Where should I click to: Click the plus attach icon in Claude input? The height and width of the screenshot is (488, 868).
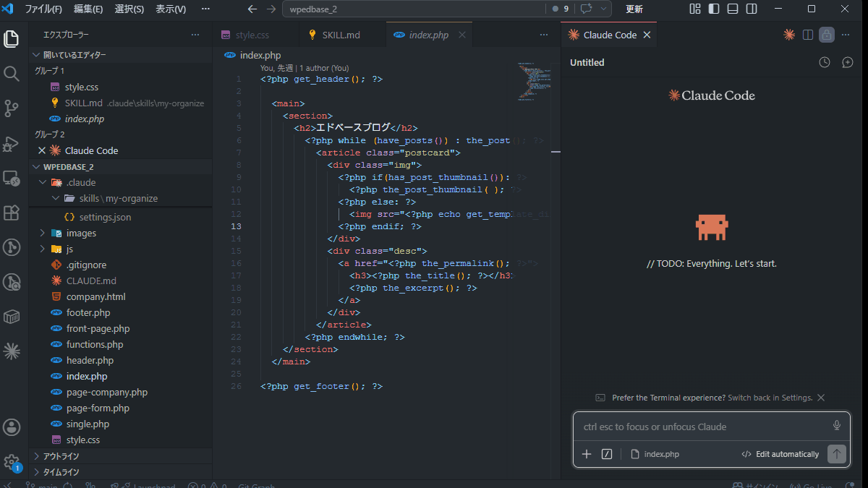tap(587, 454)
